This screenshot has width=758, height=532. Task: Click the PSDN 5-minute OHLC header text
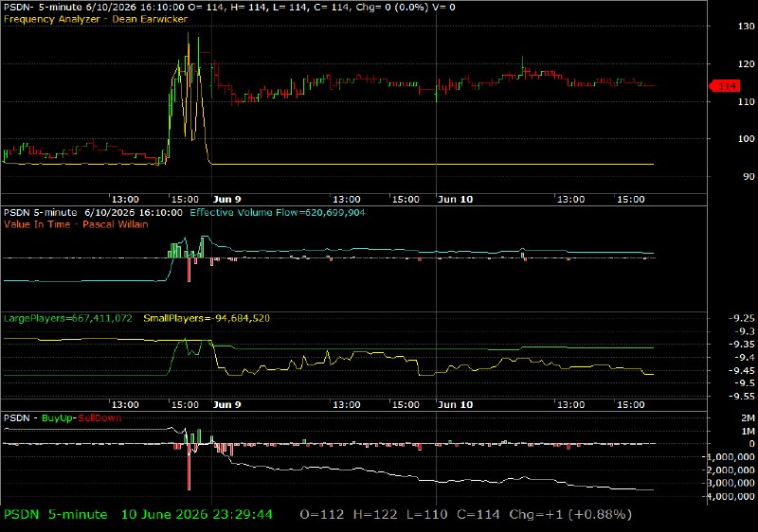tap(229, 8)
